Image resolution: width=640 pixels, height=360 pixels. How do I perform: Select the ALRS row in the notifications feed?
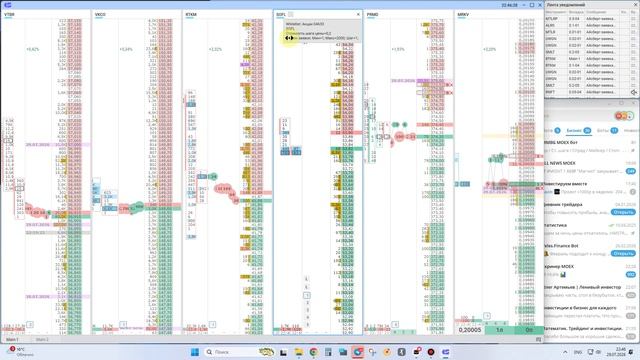(x=591, y=25)
